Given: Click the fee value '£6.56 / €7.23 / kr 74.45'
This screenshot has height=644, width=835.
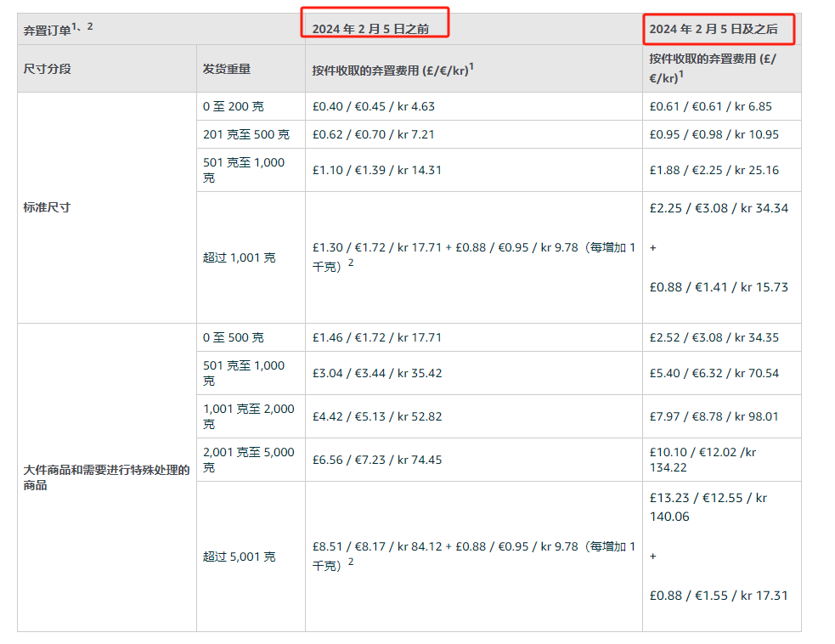Looking at the screenshot, I should pyautogui.click(x=377, y=460).
